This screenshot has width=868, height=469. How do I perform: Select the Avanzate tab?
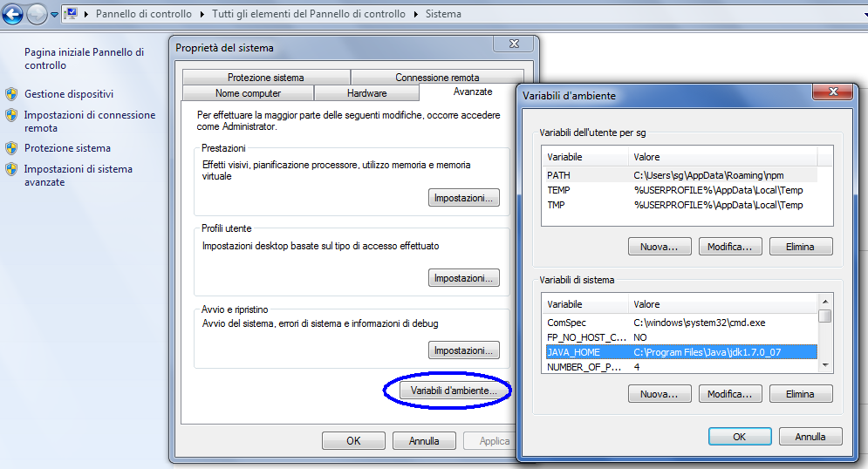473,92
